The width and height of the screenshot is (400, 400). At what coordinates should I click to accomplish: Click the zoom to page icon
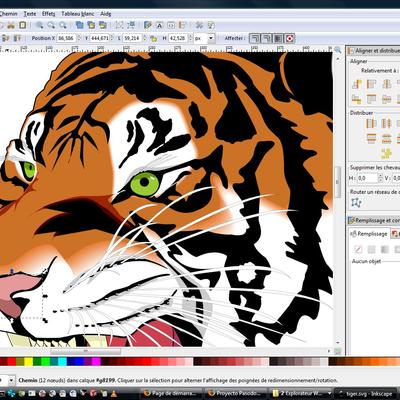62,25
